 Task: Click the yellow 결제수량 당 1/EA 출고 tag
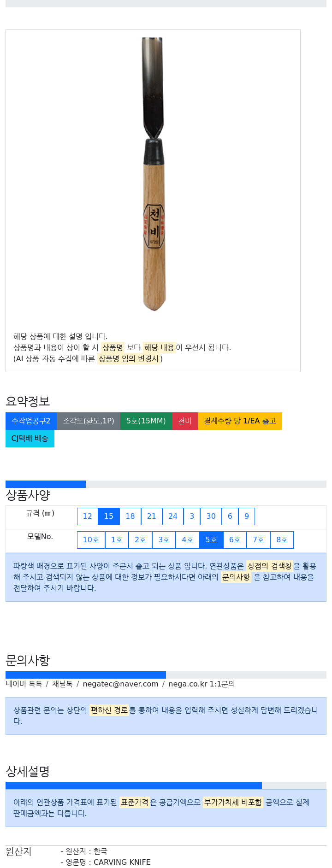[240, 421]
